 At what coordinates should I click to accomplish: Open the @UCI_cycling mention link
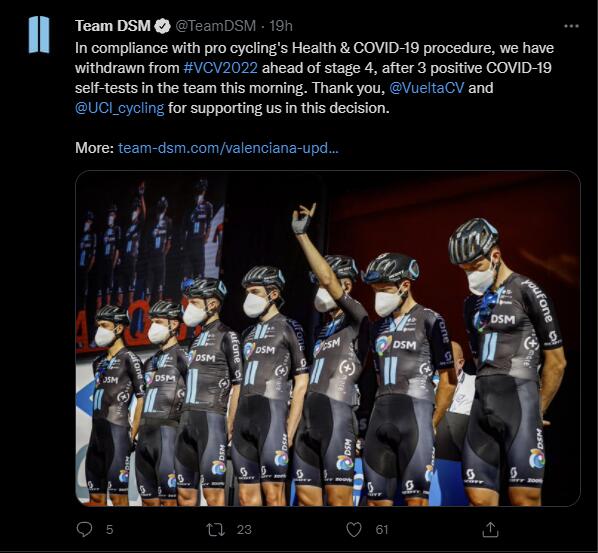pos(120,108)
